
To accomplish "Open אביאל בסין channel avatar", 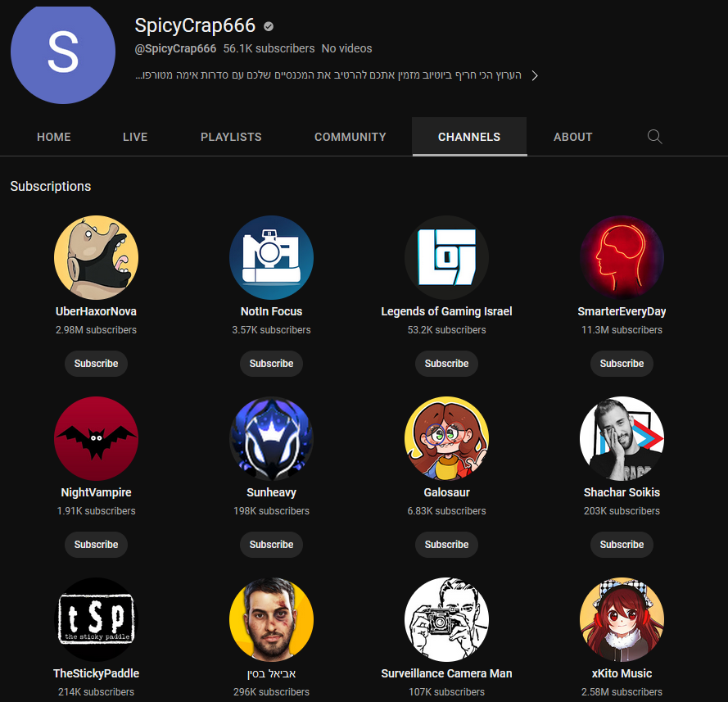I will tap(272, 619).
